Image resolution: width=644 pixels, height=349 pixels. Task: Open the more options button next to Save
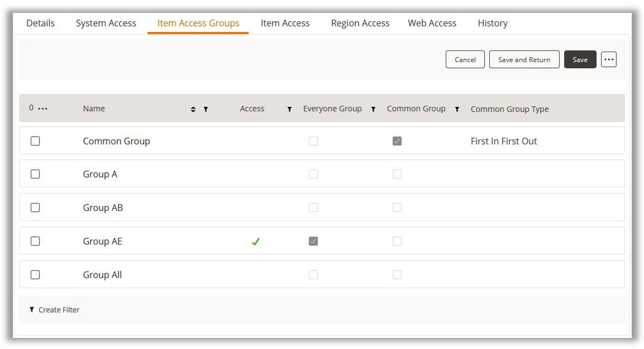[x=608, y=60]
